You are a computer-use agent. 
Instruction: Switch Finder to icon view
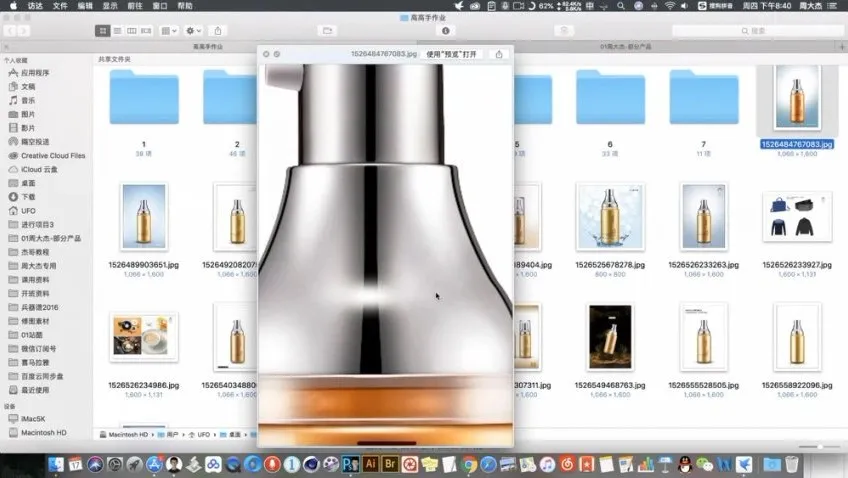click(x=103, y=31)
